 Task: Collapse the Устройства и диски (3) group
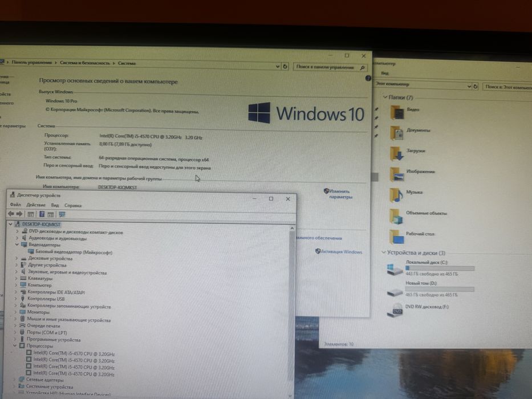tap(384, 252)
